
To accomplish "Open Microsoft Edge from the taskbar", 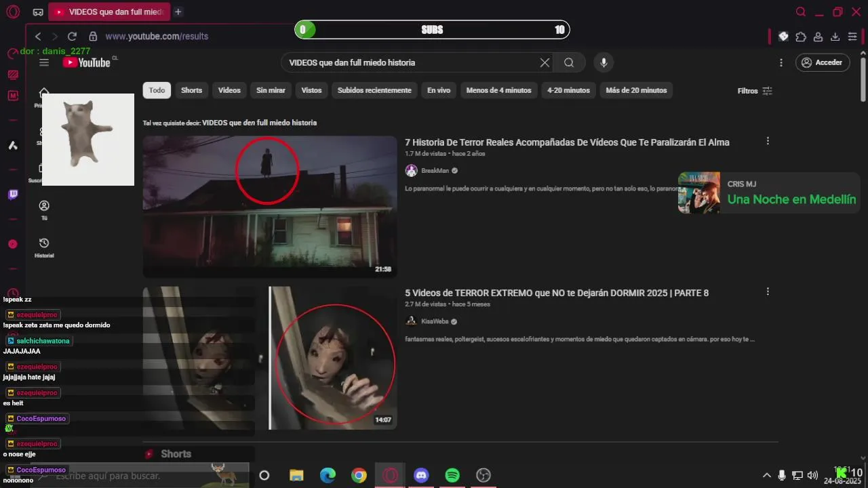I will 328,475.
